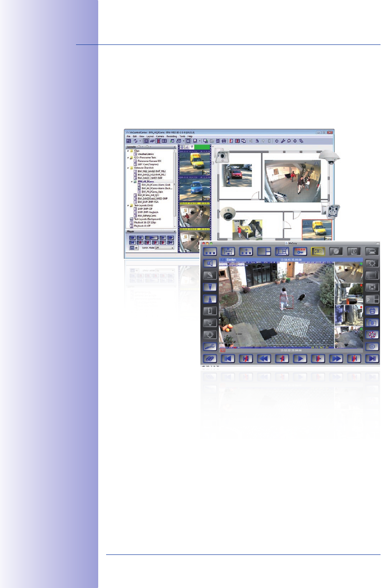Jump to the first recording in MxEasy
The width and height of the screenshot is (383, 588).
pos(228,359)
